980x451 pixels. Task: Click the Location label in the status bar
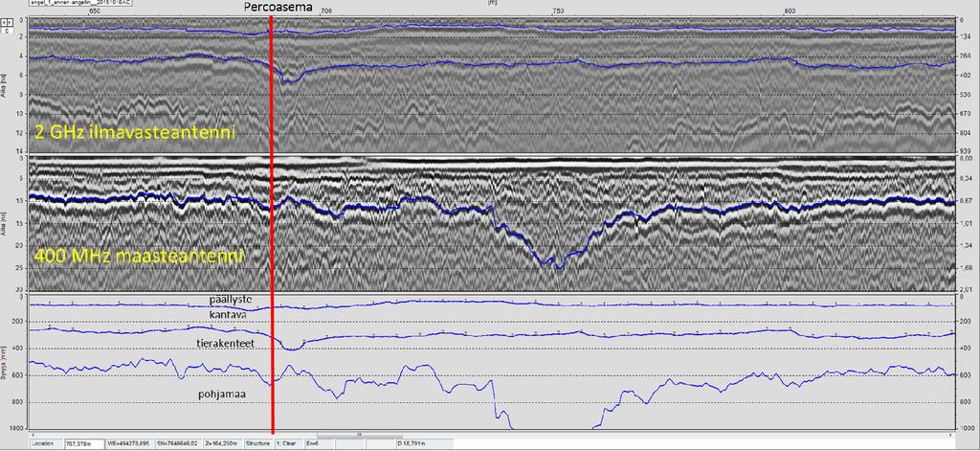46,443
